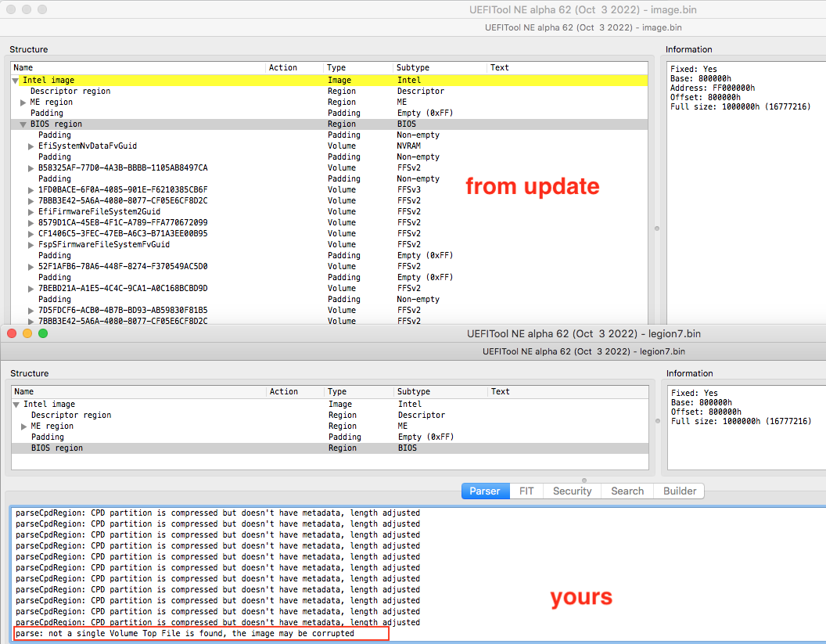This screenshot has height=644, width=826.
Task: Expand ME region in image.bin window
Action: 23,103
